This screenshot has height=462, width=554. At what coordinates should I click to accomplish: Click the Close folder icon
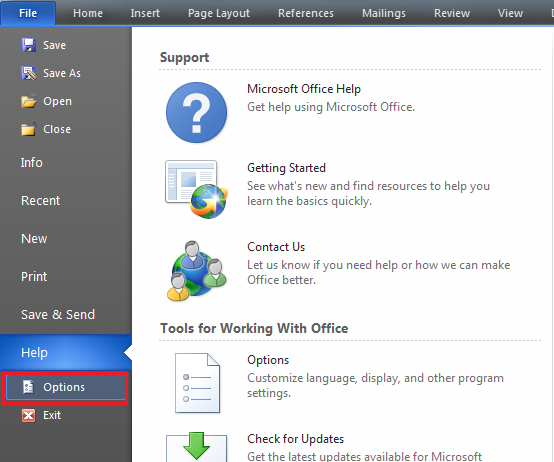[x=29, y=129]
